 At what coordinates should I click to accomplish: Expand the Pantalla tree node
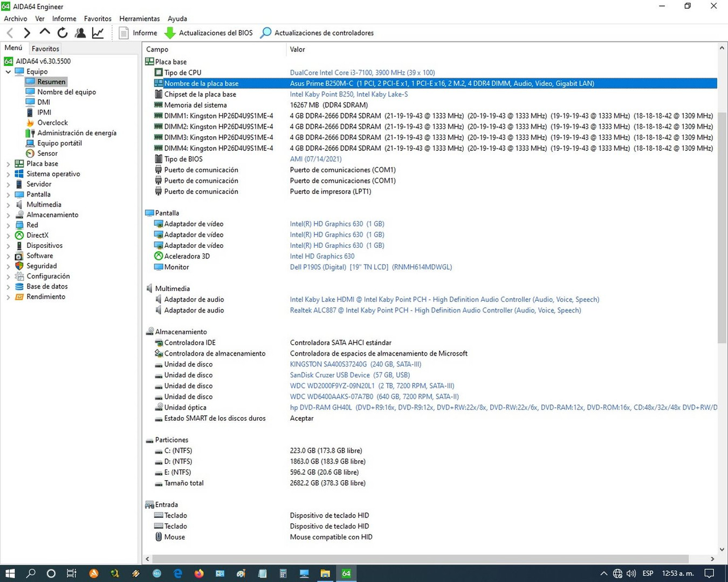point(8,195)
